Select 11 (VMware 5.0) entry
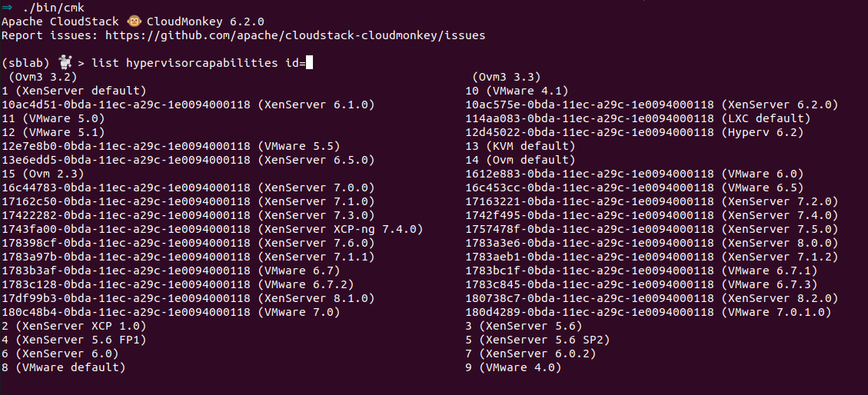868x395 pixels. click(x=53, y=118)
